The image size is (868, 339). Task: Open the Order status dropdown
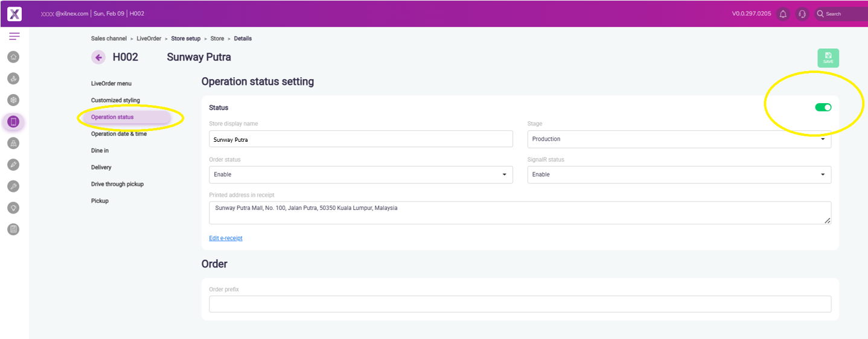tap(360, 175)
